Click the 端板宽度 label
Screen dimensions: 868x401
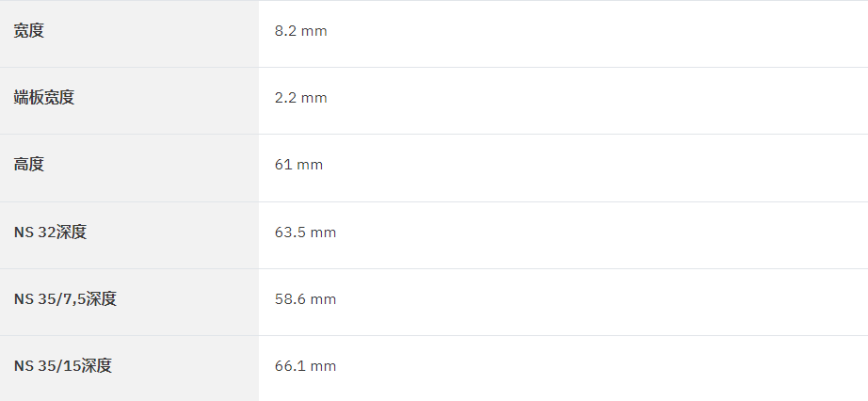[43, 98]
